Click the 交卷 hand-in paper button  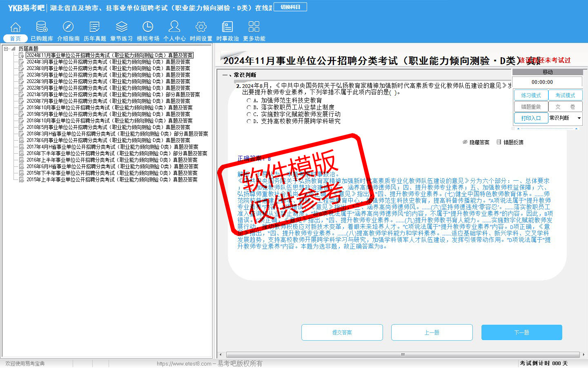565,107
